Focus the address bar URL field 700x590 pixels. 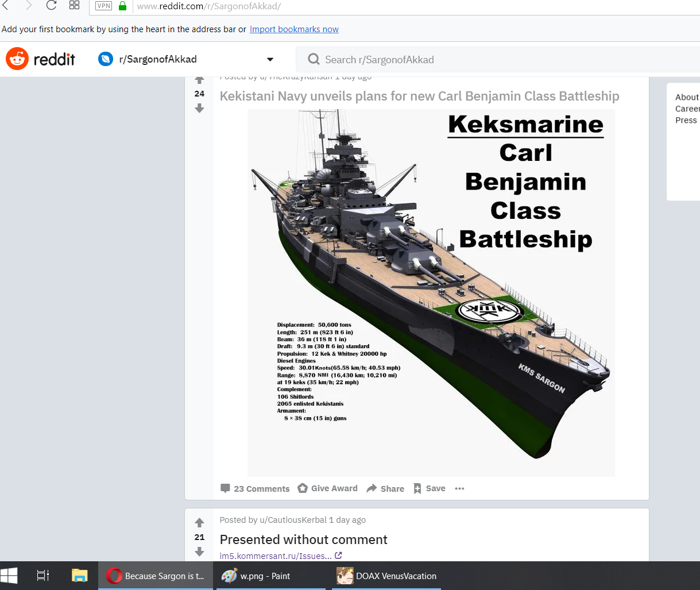[x=416, y=6]
